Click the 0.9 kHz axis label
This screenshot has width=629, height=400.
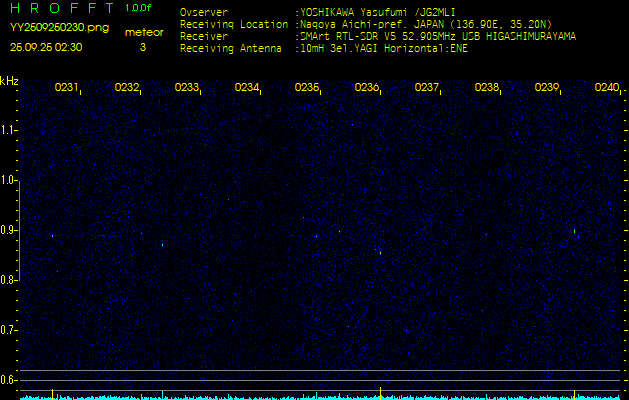[x=8, y=230]
